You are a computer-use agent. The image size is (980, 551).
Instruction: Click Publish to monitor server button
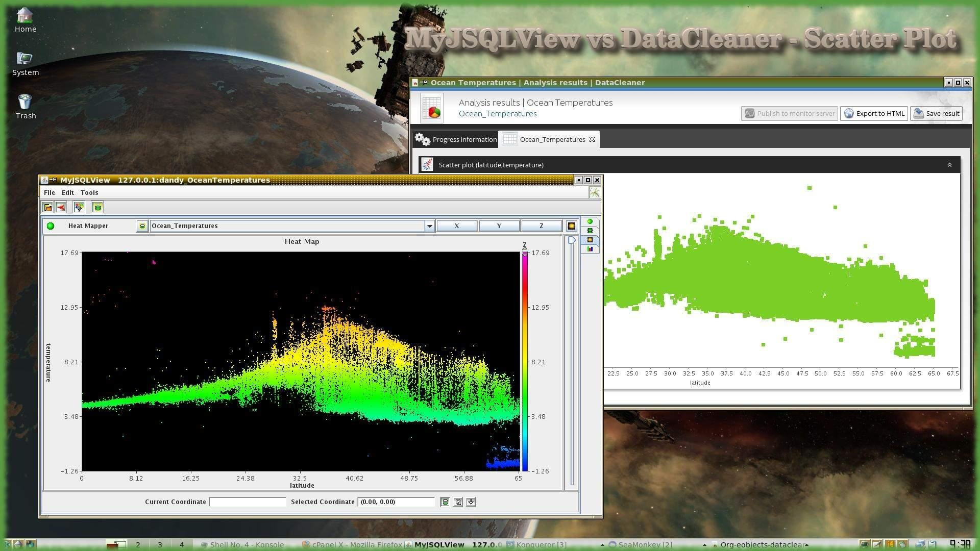coord(789,114)
